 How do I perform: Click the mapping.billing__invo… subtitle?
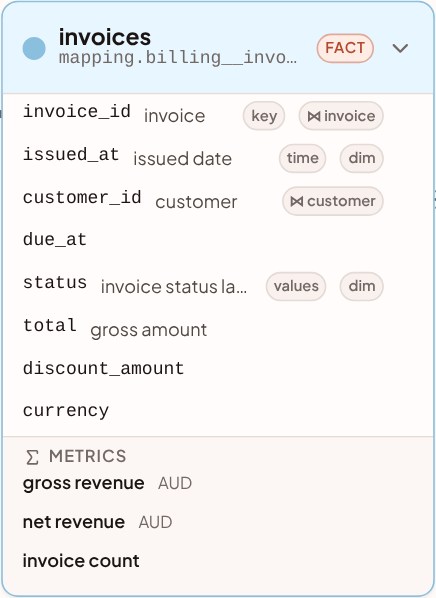tap(178, 58)
